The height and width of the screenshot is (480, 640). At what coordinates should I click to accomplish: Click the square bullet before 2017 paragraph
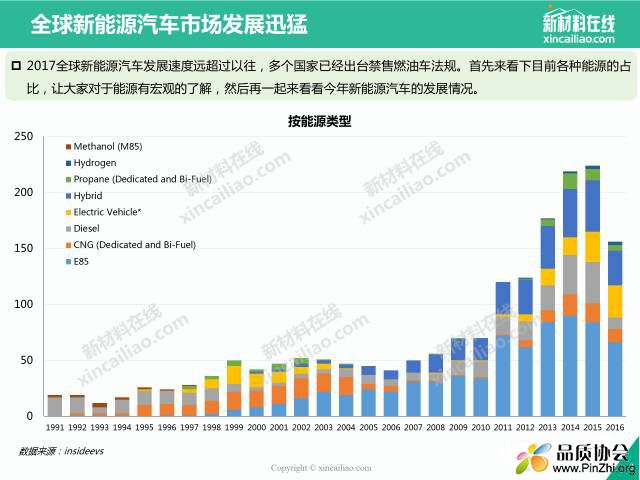click(x=16, y=65)
